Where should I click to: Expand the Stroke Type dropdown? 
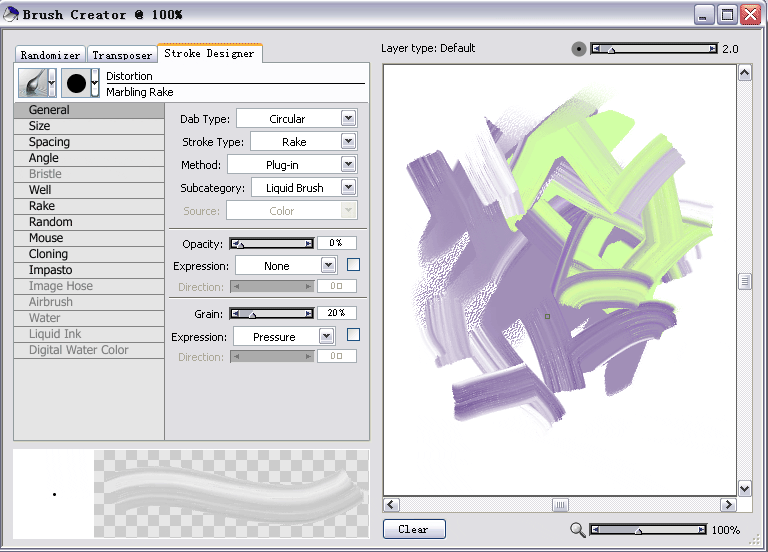(348, 142)
